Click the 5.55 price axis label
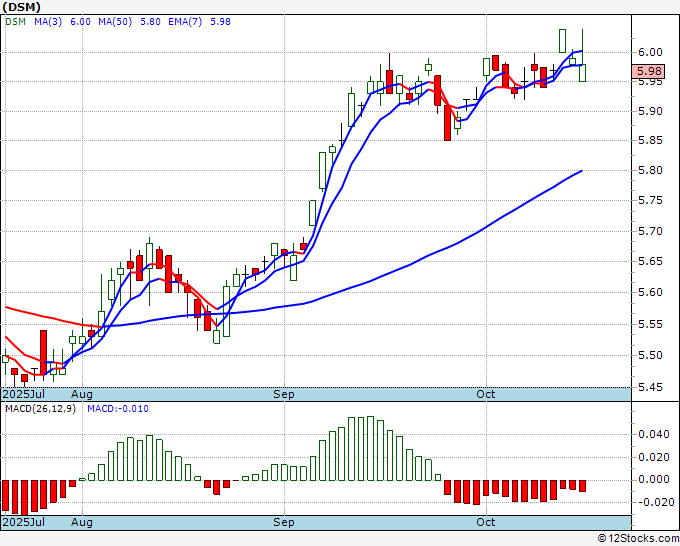 650,324
